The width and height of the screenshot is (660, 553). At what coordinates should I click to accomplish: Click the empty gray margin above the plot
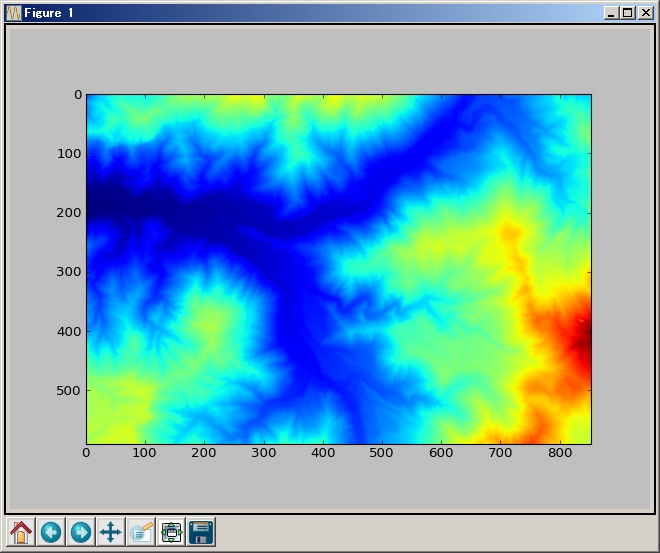pyautogui.click(x=330, y=60)
